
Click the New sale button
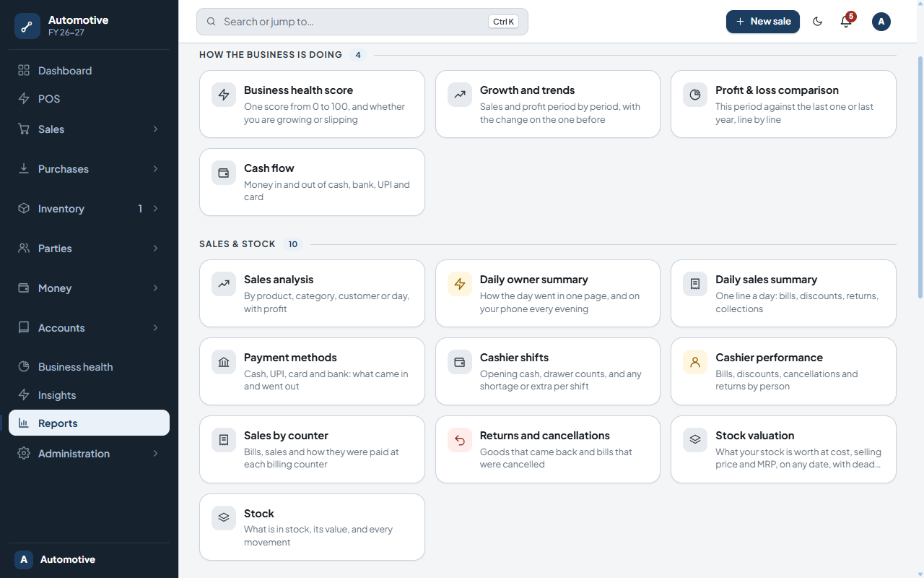click(x=763, y=22)
